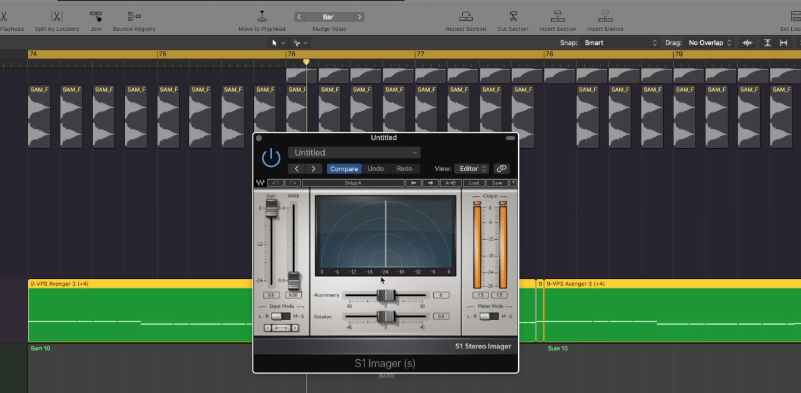Click the Repeat Section icon
The image size is (801, 393).
point(465,16)
